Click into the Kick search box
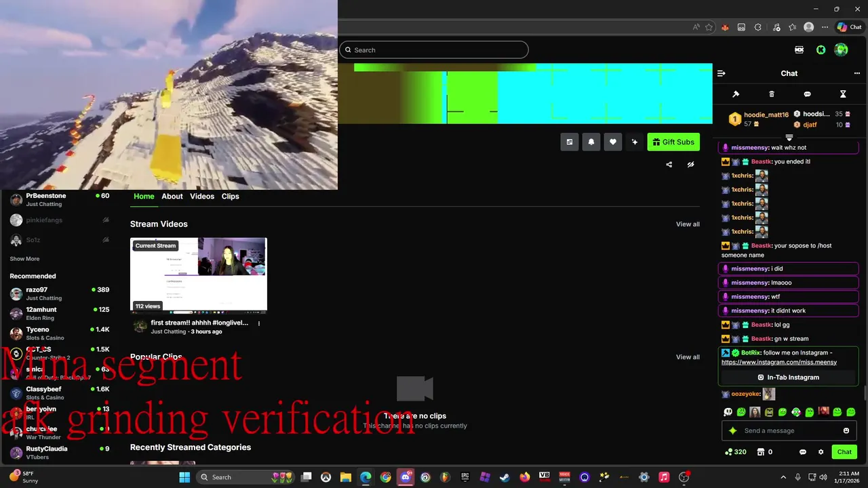The image size is (868, 488). 434,49
